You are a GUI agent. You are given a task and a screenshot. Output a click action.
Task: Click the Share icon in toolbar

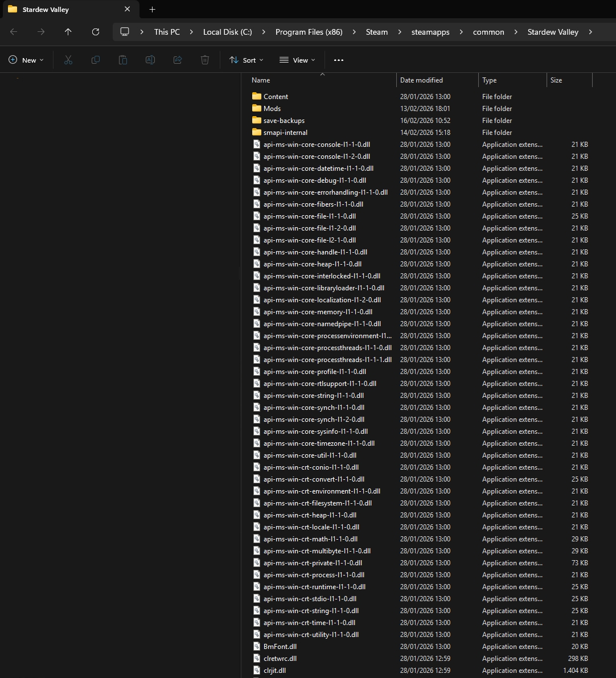pos(178,60)
